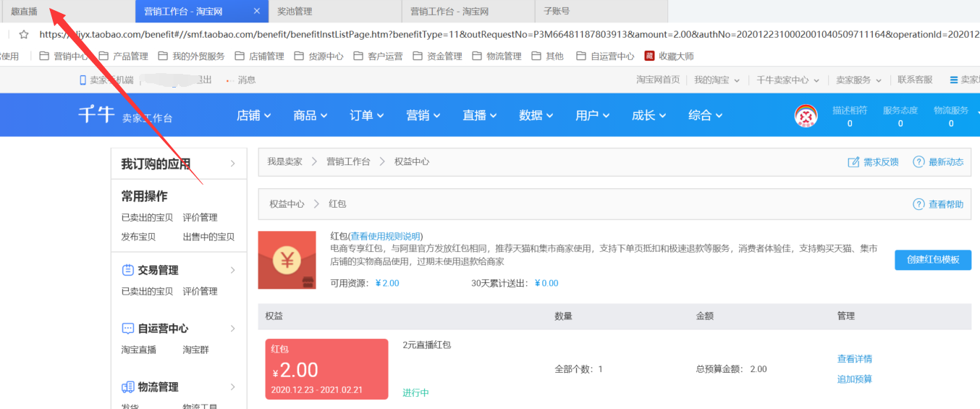Open the 资金管理 bookmark folder
980x409 pixels.
point(437,56)
